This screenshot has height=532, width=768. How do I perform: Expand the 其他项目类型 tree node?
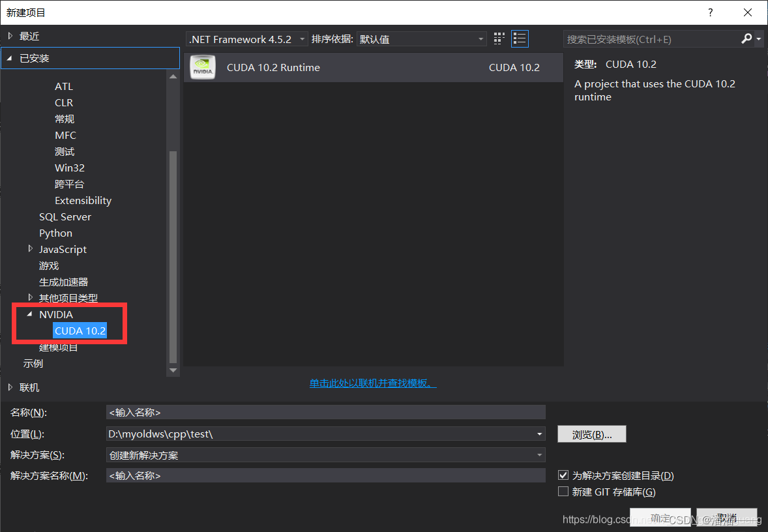pyautogui.click(x=31, y=297)
